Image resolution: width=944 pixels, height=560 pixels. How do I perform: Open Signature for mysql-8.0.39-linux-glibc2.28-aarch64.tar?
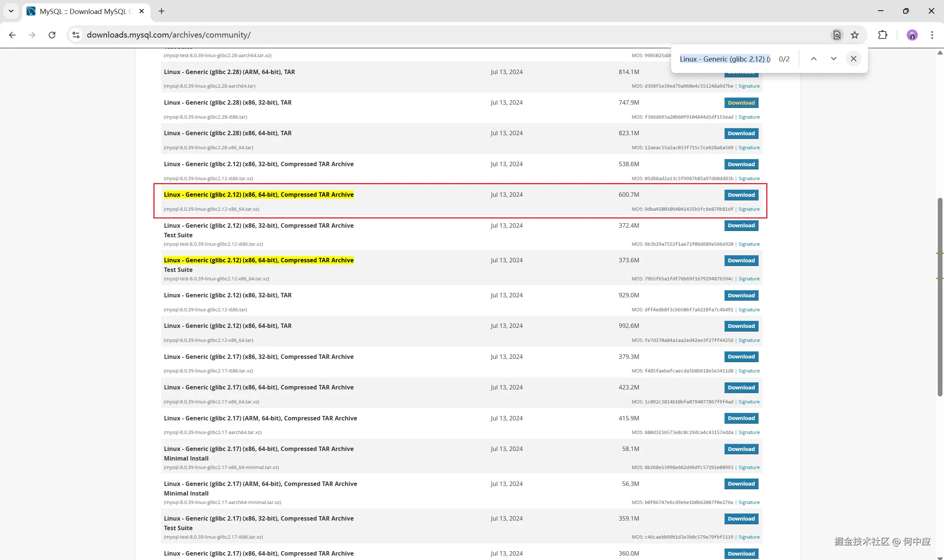[749, 86]
